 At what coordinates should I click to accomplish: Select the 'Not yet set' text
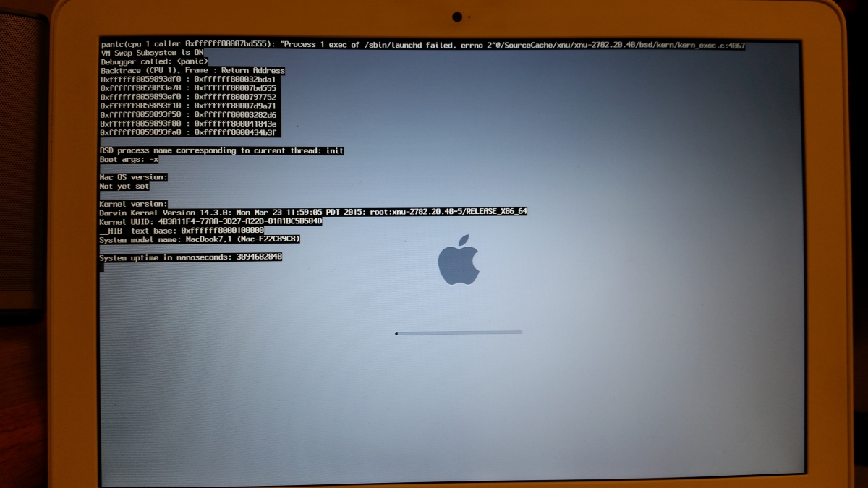pos(124,186)
